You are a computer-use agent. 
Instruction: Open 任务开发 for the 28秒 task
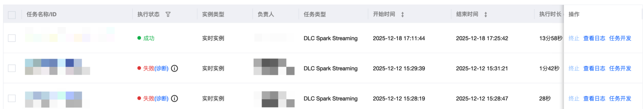tap(620, 98)
